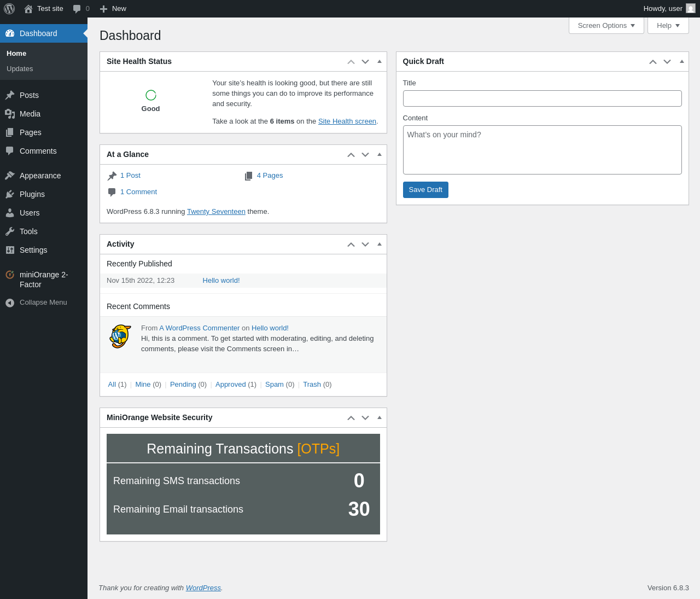Move Site Health Status panel up
The width and height of the screenshot is (700, 599).
point(351,62)
